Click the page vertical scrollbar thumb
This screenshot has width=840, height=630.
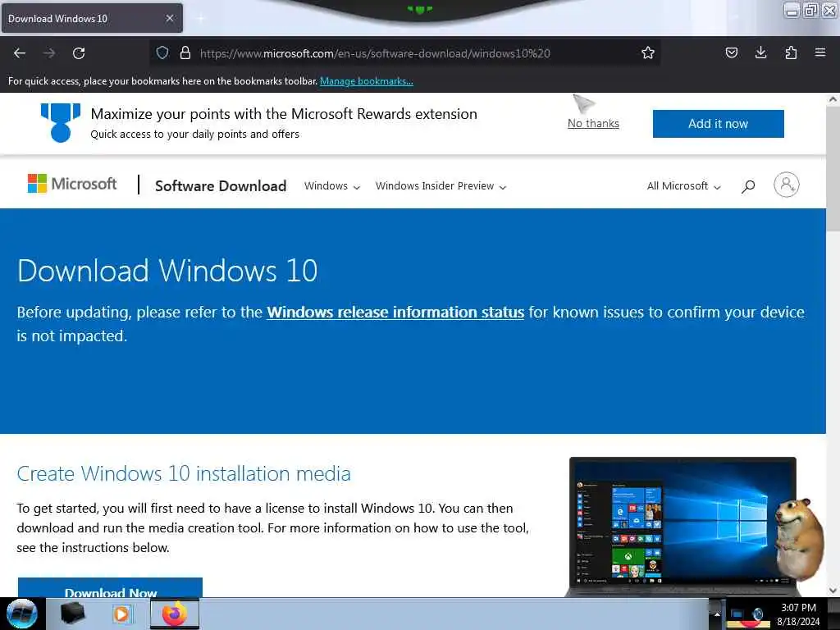coord(833,169)
